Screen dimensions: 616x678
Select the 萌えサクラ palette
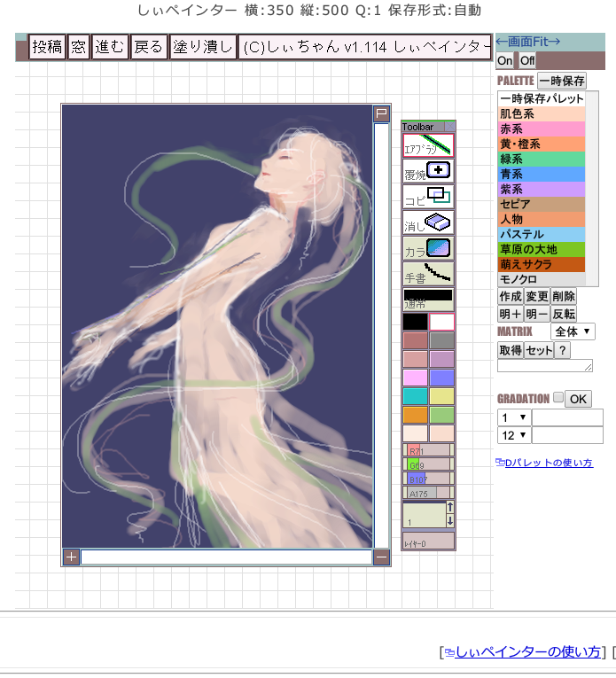click(542, 264)
